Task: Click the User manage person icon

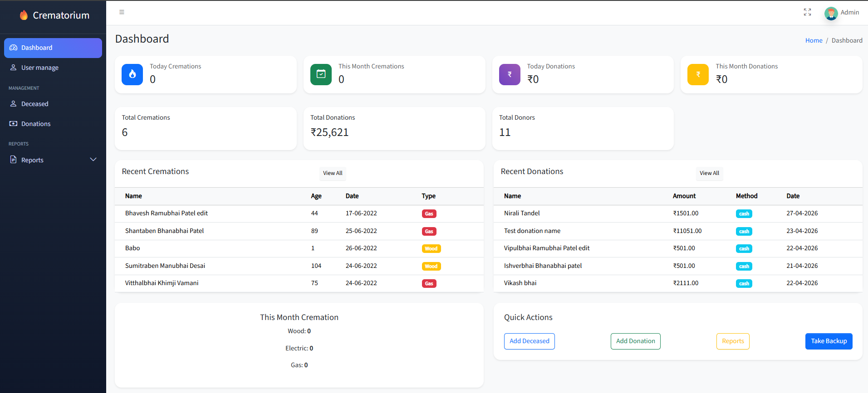Action: pyautogui.click(x=14, y=68)
